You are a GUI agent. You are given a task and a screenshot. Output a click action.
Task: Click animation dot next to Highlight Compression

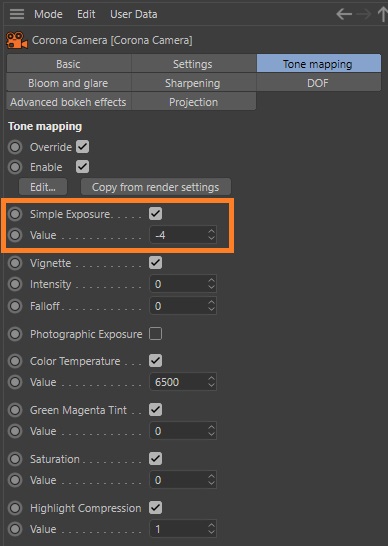[x=15, y=508]
